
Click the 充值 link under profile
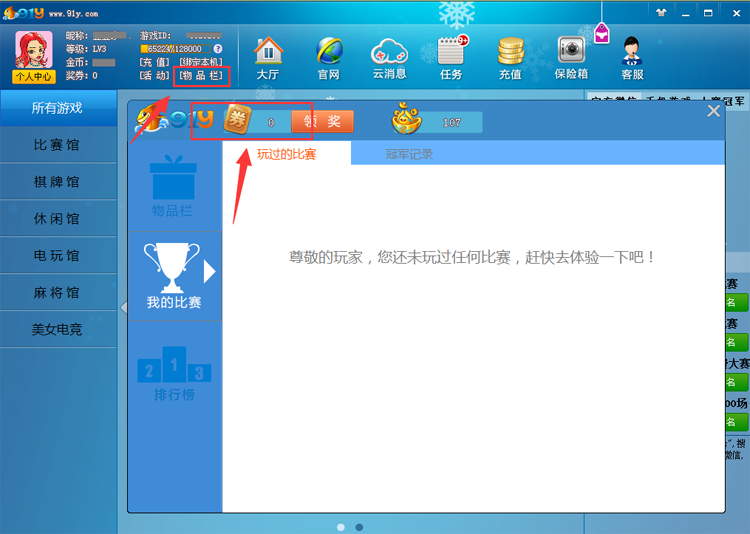point(154,62)
